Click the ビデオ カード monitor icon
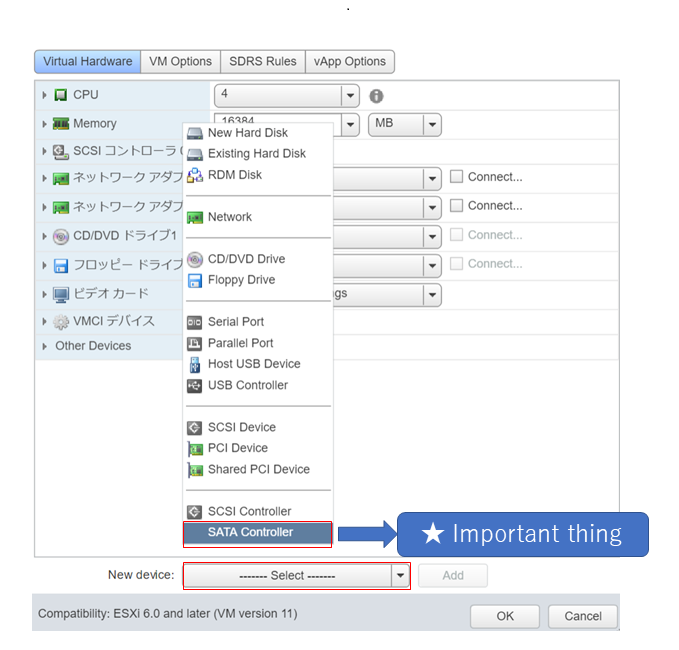The width and height of the screenshot is (679, 650). (x=61, y=294)
